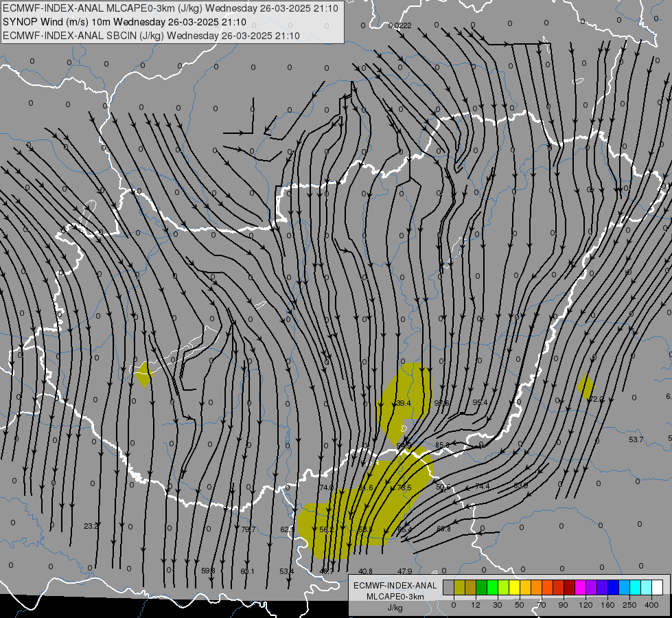Click the map value '78.5'
Screen dimensions: 672x618
pos(404,488)
